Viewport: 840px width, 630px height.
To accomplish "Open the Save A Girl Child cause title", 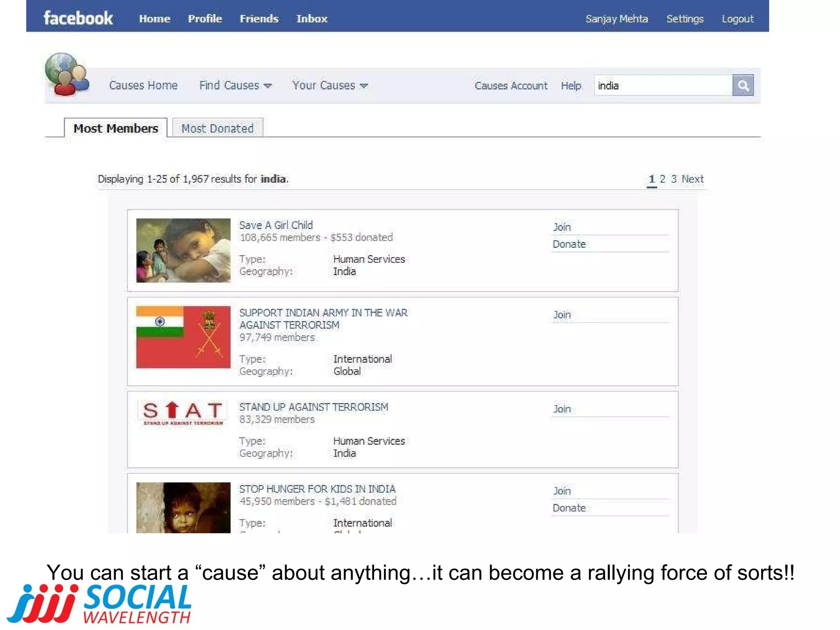I will [x=276, y=225].
